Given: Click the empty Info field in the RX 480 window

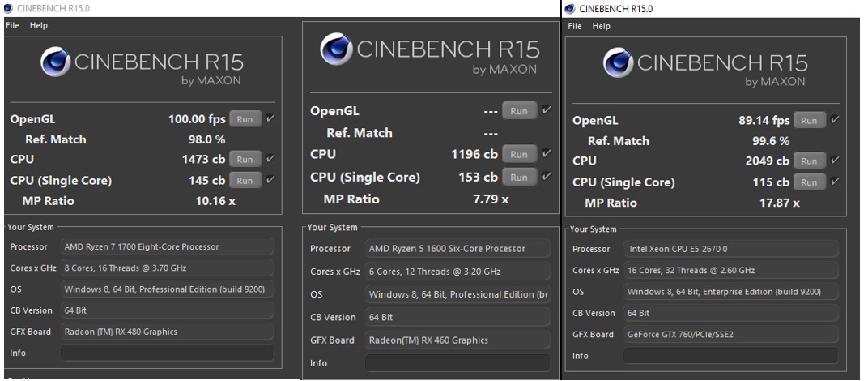Looking at the screenshot, I should click(x=167, y=353).
